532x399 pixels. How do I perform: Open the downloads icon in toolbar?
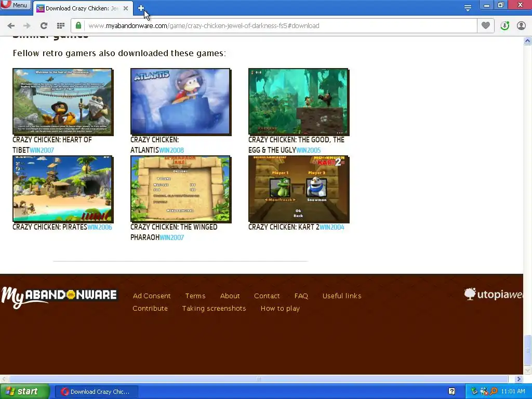click(x=505, y=26)
